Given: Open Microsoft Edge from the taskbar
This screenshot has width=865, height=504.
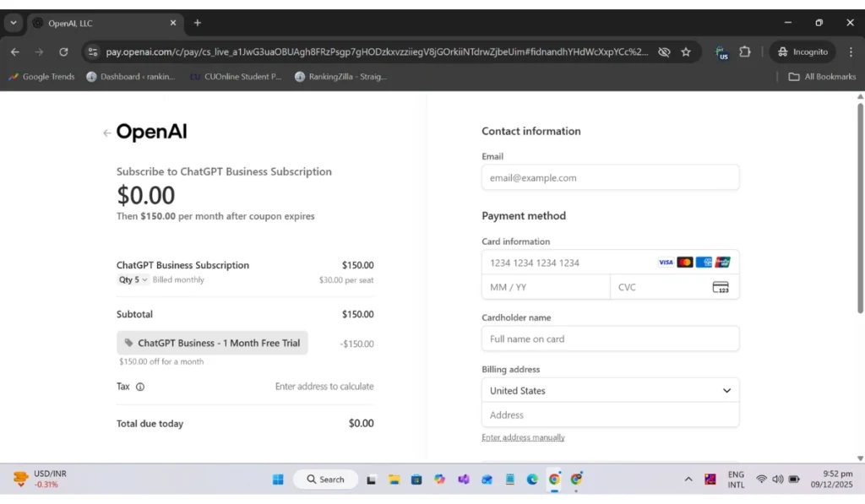Looking at the screenshot, I should tap(531, 479).
